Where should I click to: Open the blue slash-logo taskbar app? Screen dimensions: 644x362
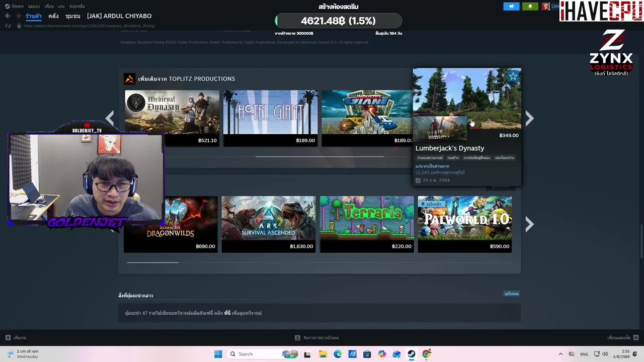coord(352,354)
